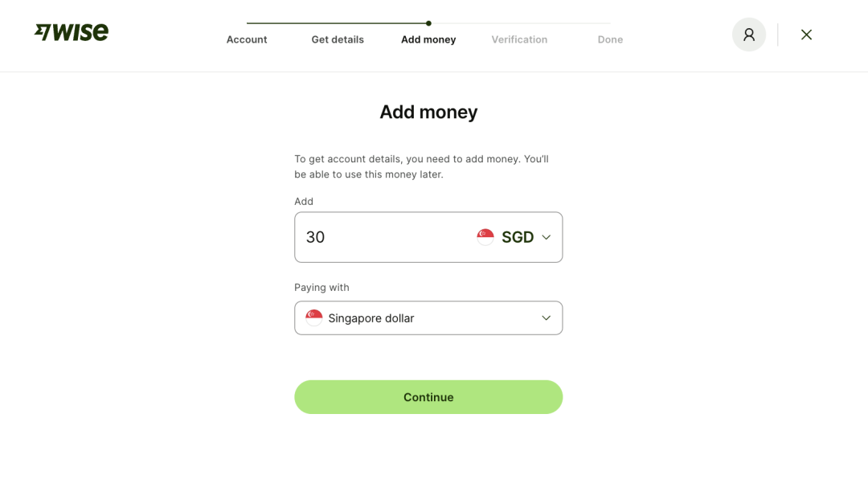
Task: Click the SGD currency code selector
Action: (x=518, y=237)
